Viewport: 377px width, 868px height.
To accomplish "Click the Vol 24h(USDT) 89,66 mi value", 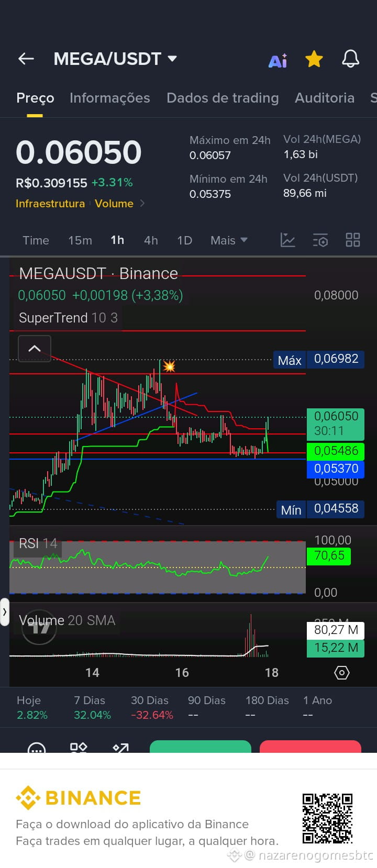I will click(305, 193).
